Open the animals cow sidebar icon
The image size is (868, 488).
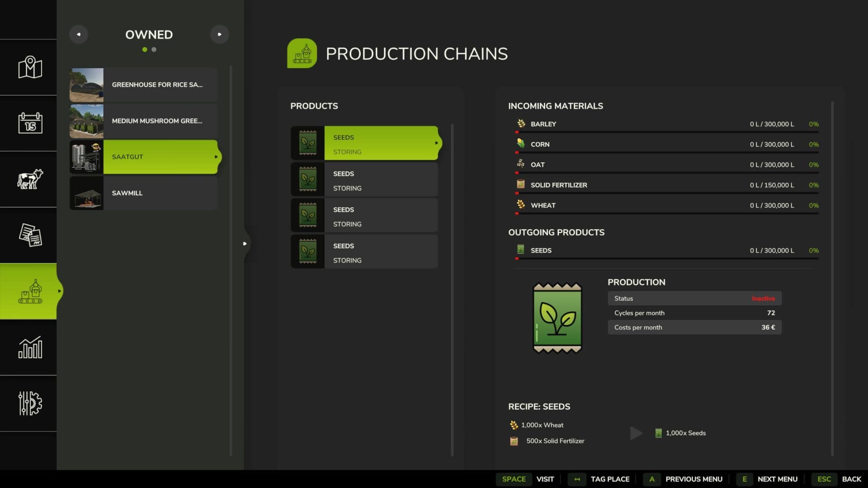point(30,179)
